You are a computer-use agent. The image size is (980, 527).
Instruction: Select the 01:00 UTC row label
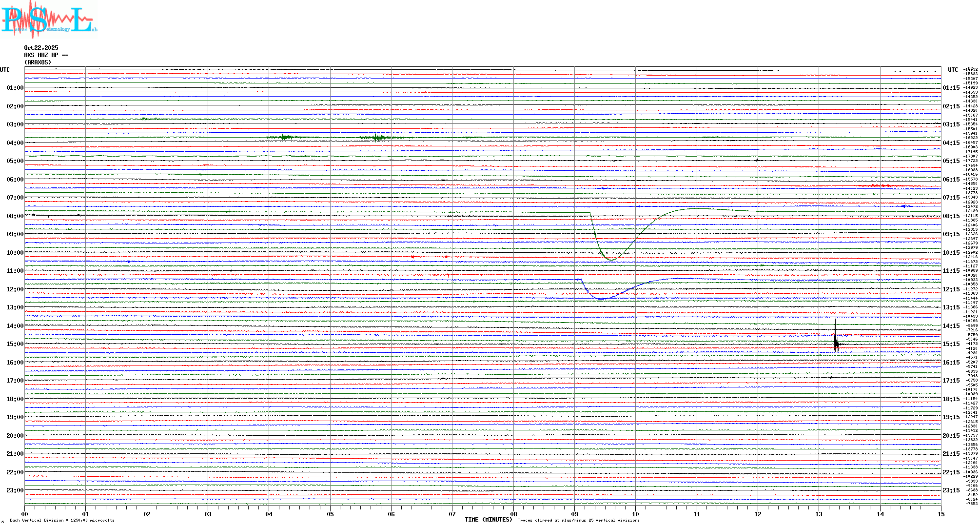coord(15,88)
